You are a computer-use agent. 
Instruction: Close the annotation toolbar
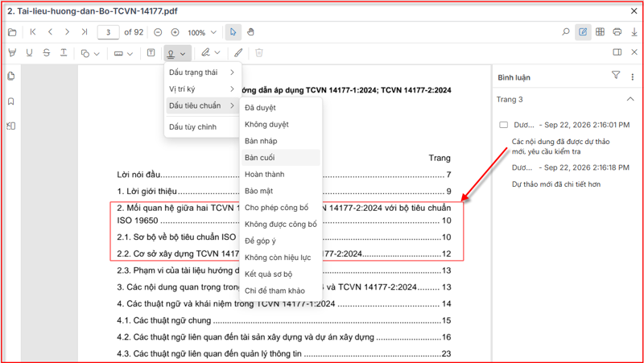pyautogui.click(x=634, y=52)
